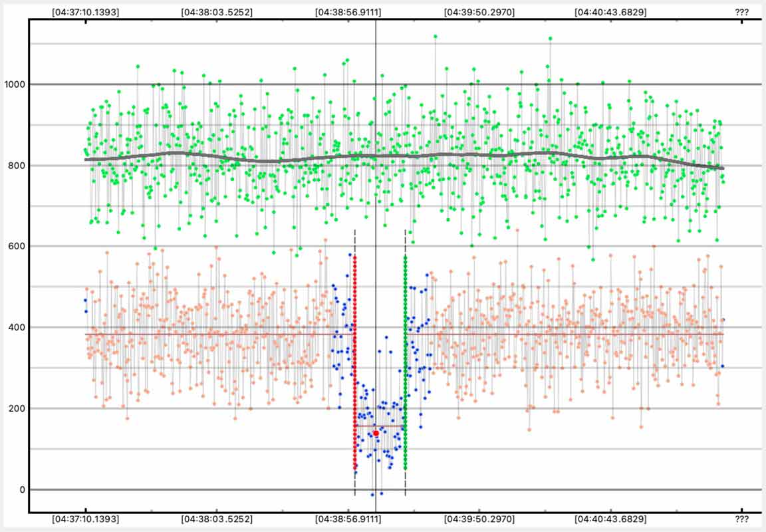Click the top axis label [04:40:43.6829]

610,11
